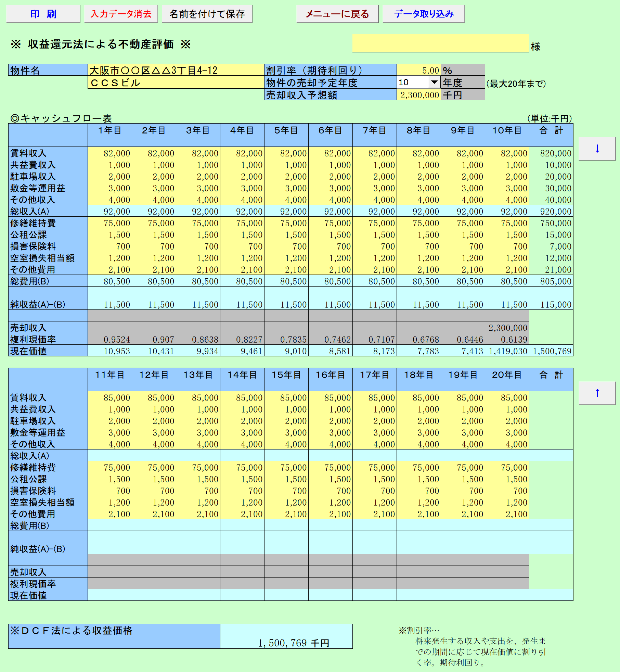The width and height of the screenshot is (620, 672).
Task: Click the 名前を付けて保存 save-as button
Action: point(207,14)
